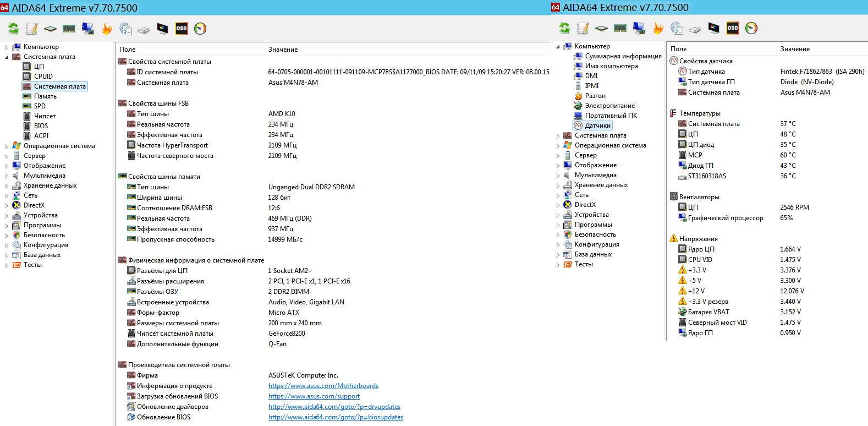Select ЦП item in left window tree
This screenshot has width=868, height=426.
(39, 67)
